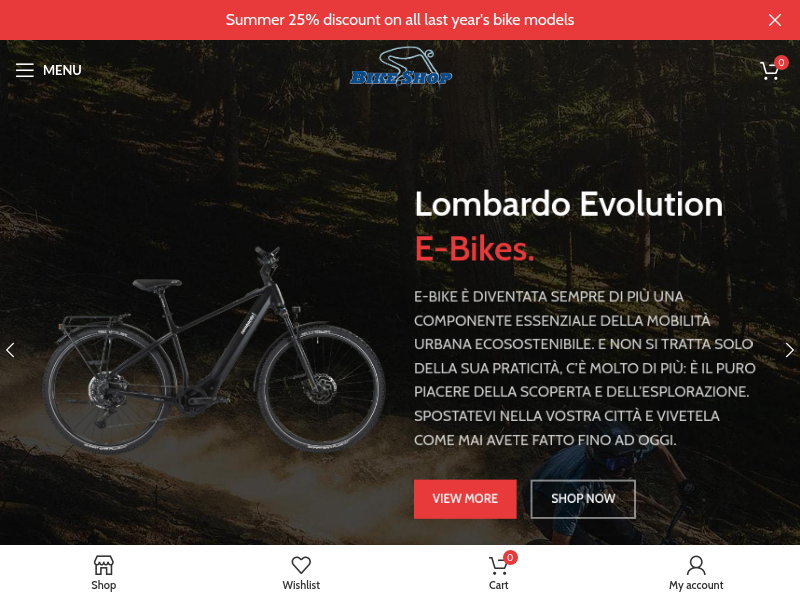Click the Lombardo Evolution headline
800x600 pixels.
(568, 204)
